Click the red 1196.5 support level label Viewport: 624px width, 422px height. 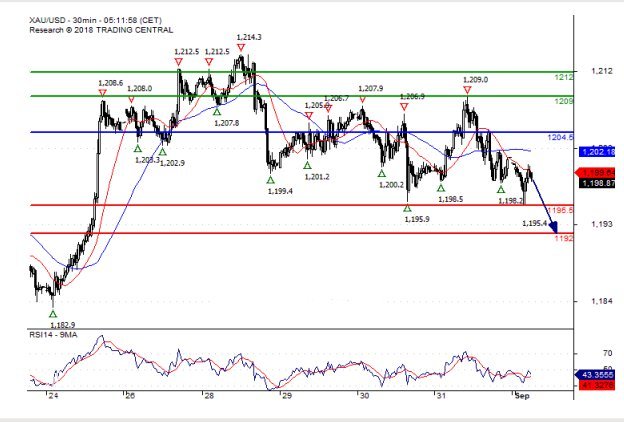point(562,210)
